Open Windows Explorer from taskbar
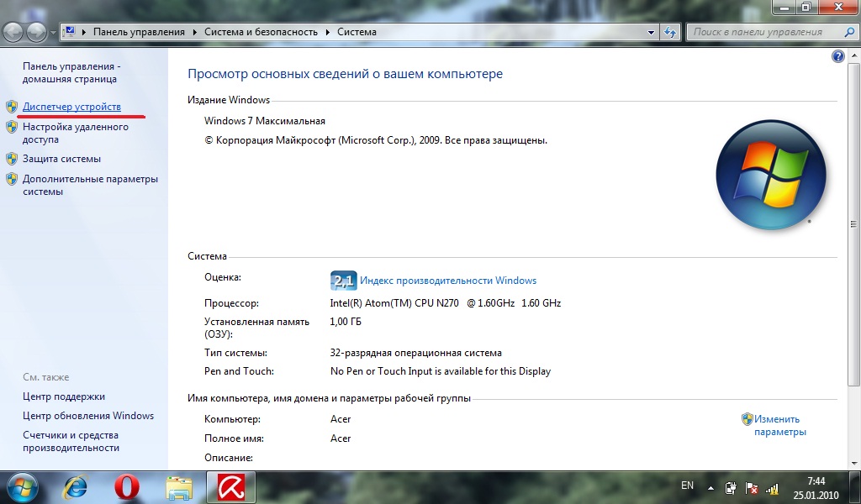The height and width of the screenshot is (504, 861). click(180, 487)
